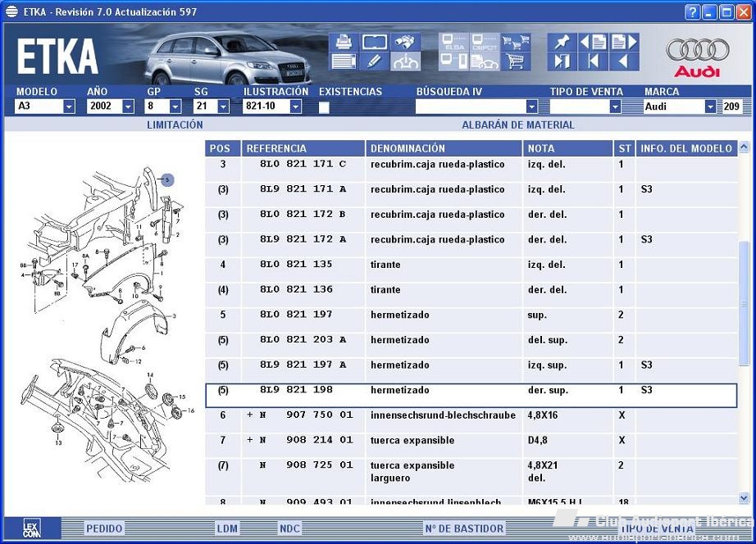This screenshot has height=544, width=756.
Task: Select hermetizado row 8L0 821 203 A
Action: coord(471,345)
